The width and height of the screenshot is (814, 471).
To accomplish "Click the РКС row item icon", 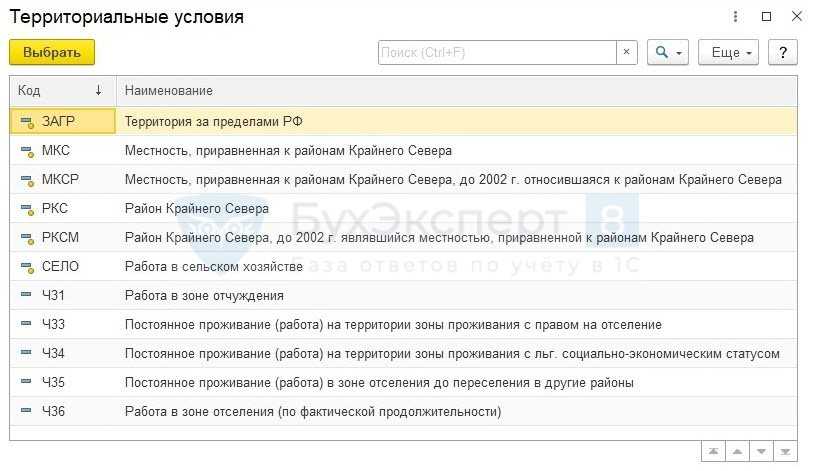I will 27,209.
